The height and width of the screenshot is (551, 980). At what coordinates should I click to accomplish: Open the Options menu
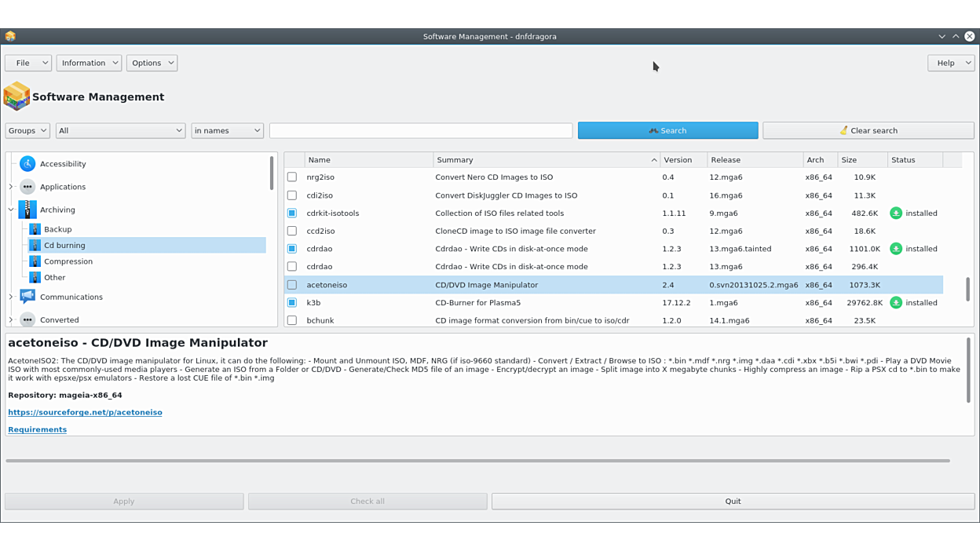152,63
